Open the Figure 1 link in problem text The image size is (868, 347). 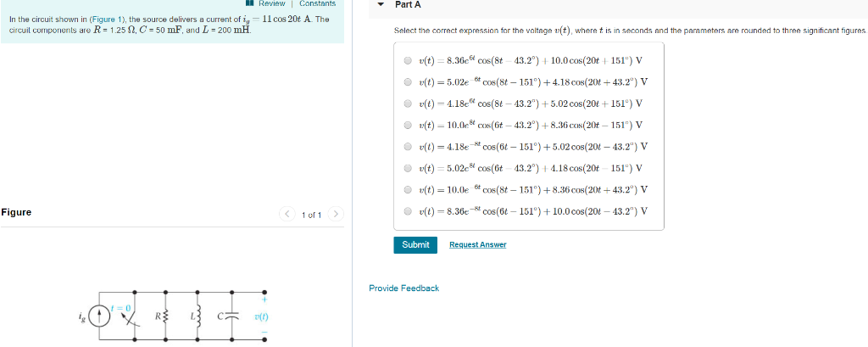[x=108, y=19]
